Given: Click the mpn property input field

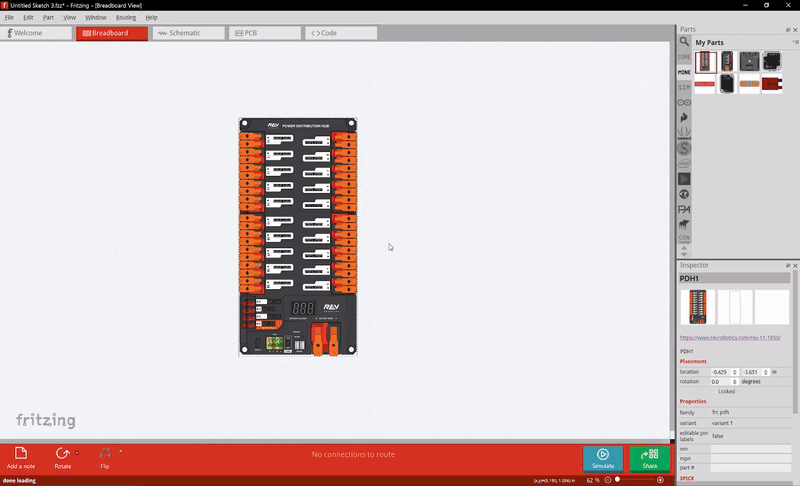Looking at the screenshot, I should (x=751, y=458).
